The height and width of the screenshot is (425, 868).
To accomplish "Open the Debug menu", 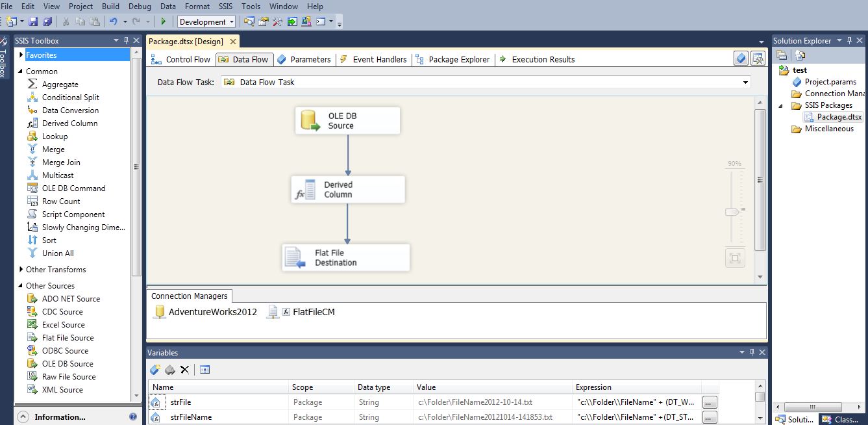I will coord(140,6).
